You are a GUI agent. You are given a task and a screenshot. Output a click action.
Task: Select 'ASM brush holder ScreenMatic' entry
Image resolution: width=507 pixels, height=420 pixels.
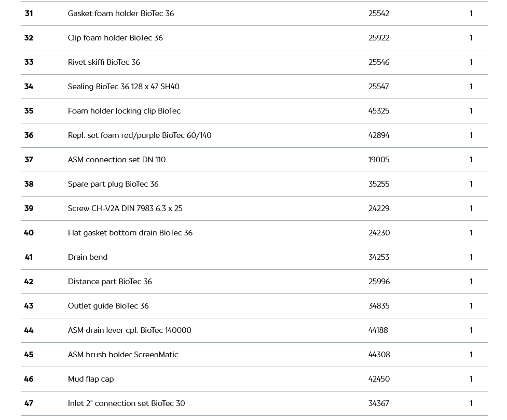click(123, 355)
